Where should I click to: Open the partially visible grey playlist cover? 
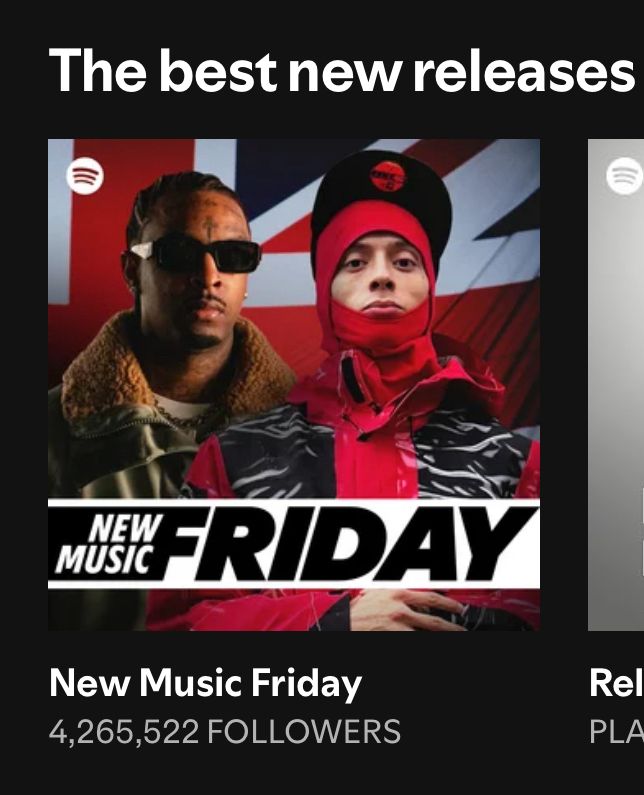616,385
